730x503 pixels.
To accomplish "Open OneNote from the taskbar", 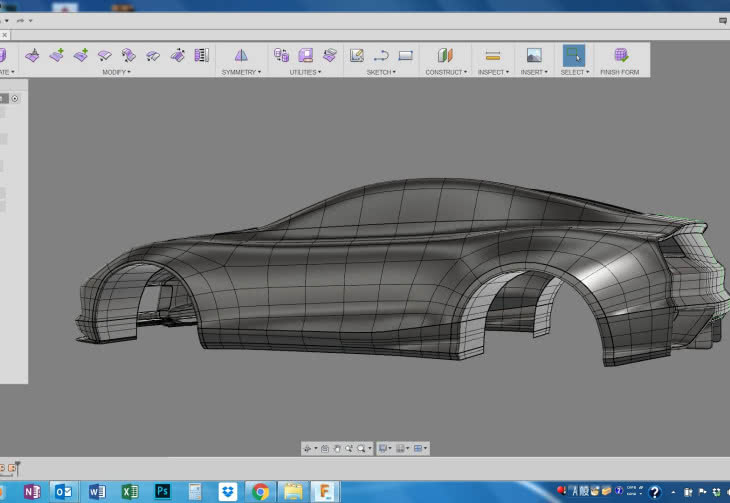I will [x=32, y=491].
